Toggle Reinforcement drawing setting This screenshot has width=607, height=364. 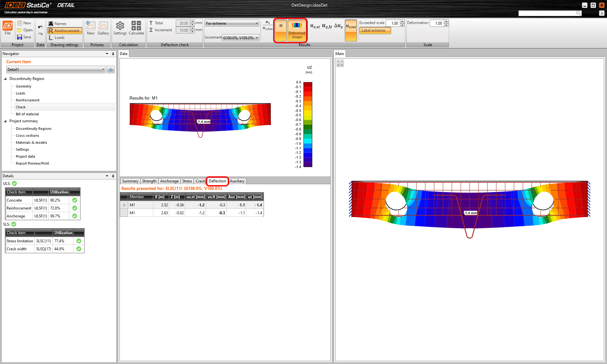(x=64, y=31)
